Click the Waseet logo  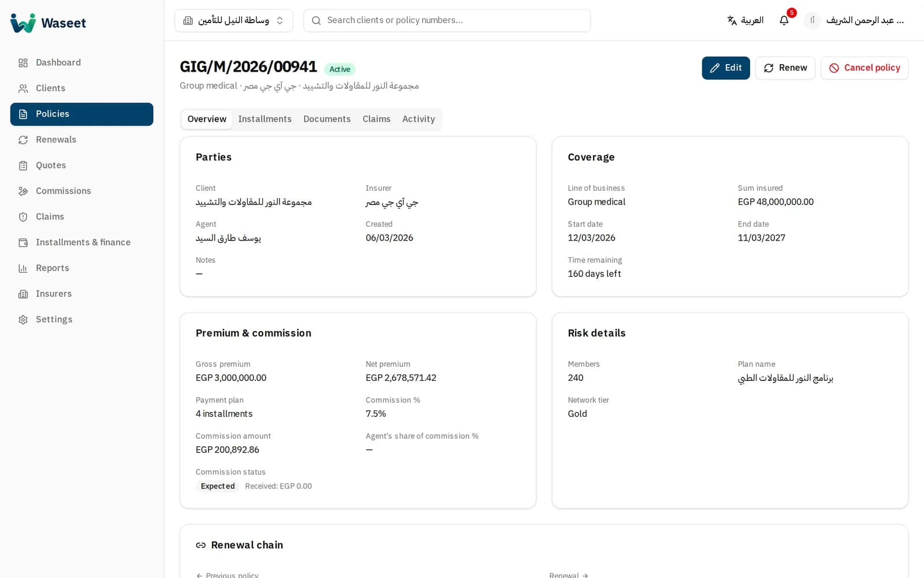pos(48,23)
